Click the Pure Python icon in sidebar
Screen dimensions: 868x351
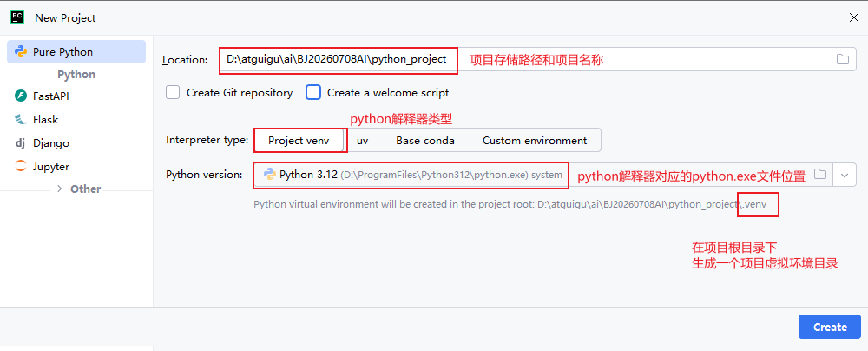coord(21,52)
